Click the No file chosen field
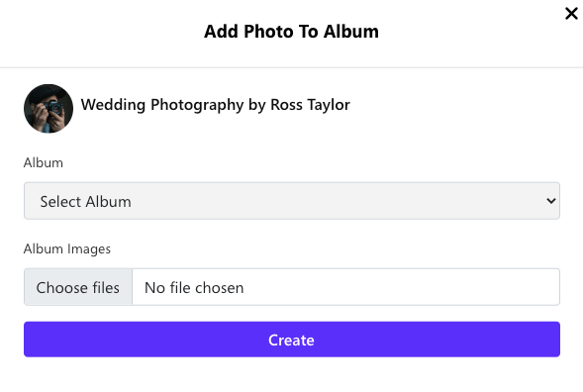This screenshot has height=392, width=583. click(x=345, y=287)
